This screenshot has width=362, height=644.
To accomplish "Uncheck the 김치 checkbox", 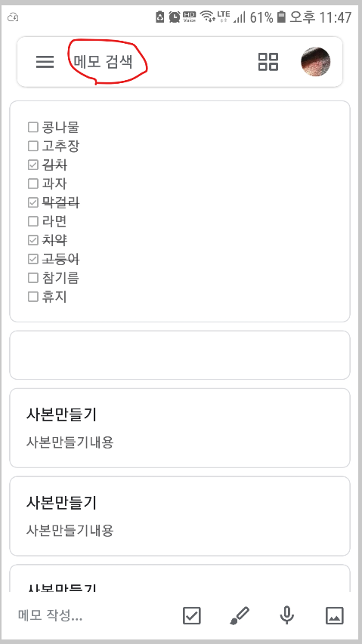I will [x=32, y=165].
